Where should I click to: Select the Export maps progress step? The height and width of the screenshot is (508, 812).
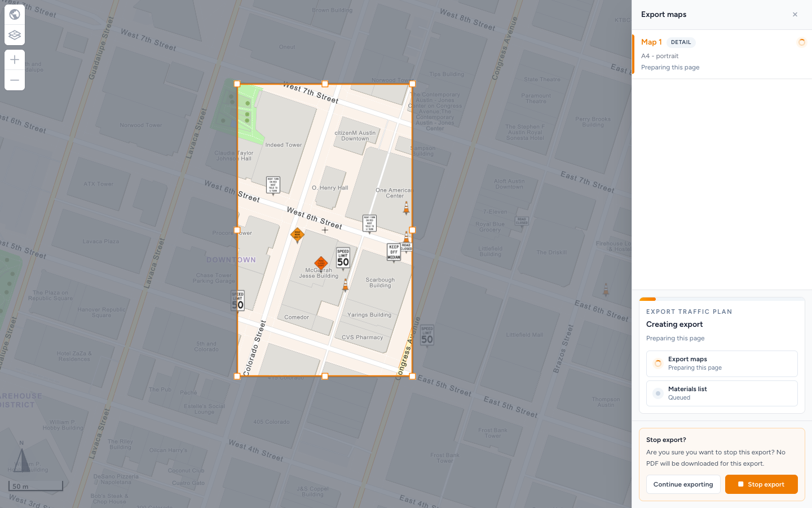pyautogui.click(x=722, y=364)
